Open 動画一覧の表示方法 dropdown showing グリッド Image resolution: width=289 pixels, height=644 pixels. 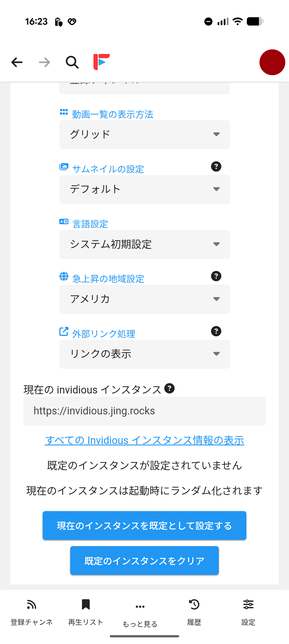point(144,135)
